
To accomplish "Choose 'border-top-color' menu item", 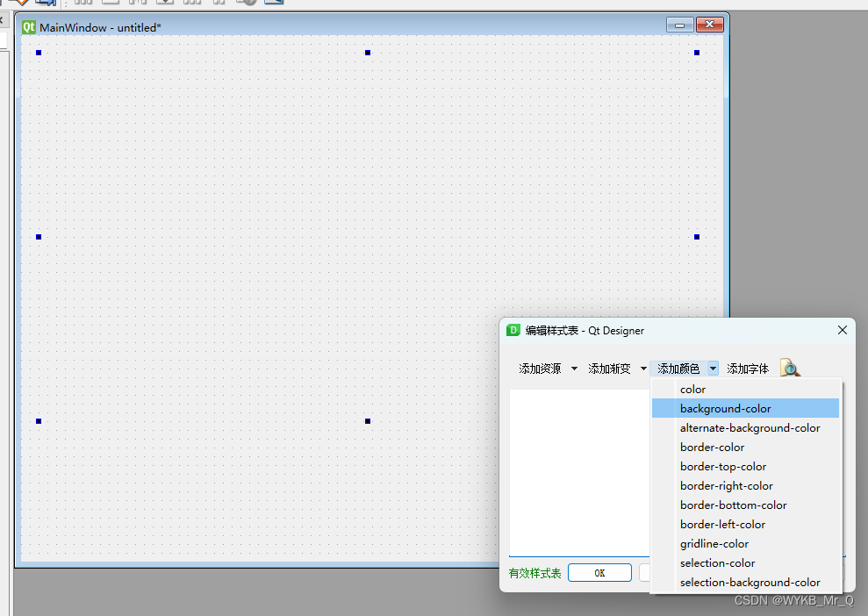I will pyautogui.click(x=745, y=467).
